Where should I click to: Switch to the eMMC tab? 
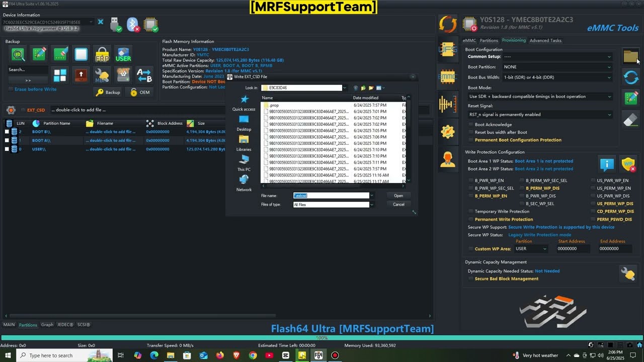[x=469, y=40]
